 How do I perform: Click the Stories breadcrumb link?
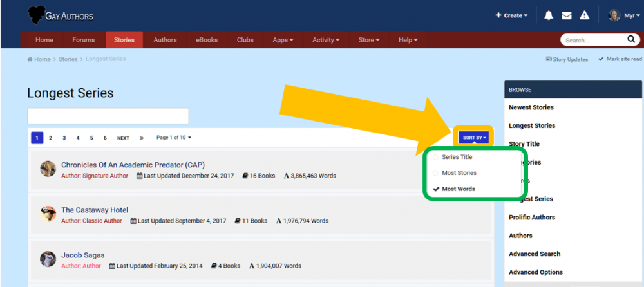(68, 59)
